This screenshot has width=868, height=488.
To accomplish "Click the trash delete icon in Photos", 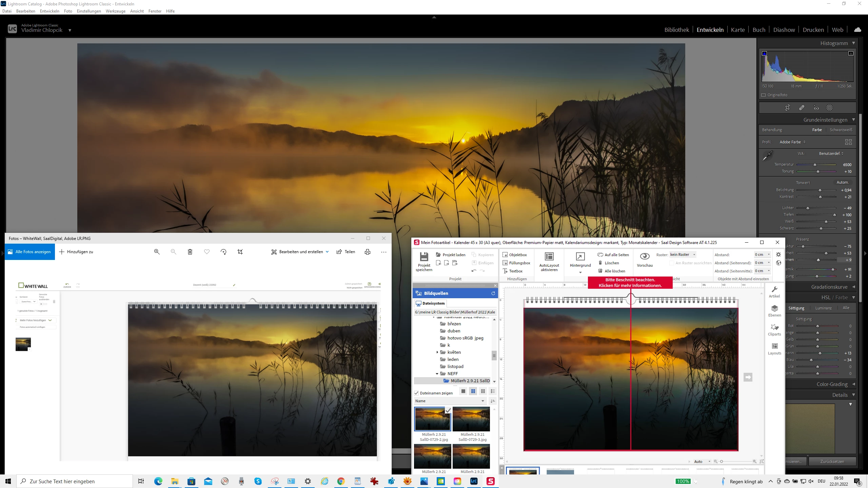I will [190, 252].
